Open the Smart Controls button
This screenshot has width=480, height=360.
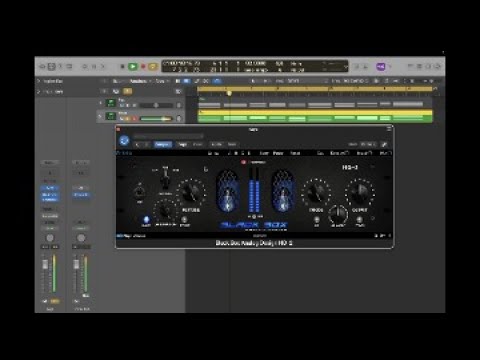point(85,67)
